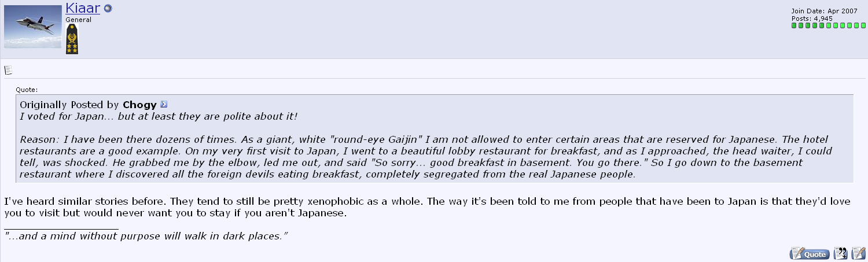Toggle the multi-quote icon for this post
Viewport: 868px width, 262px height.
point(841,253)
